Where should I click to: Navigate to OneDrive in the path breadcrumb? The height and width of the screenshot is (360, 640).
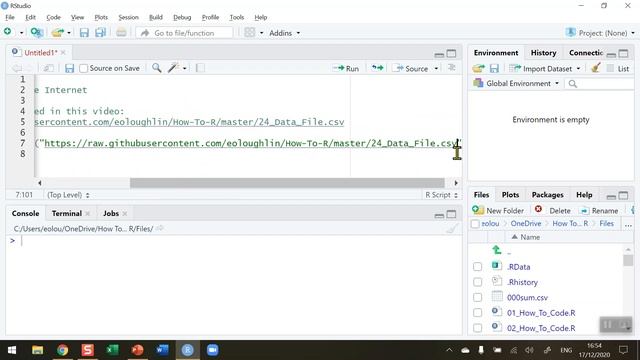(526, 224)
